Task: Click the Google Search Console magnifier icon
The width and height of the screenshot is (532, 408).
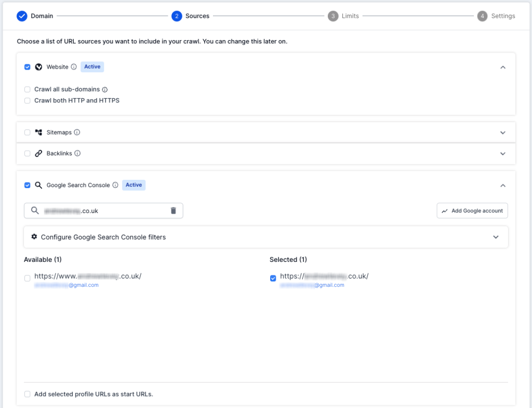Action: click(38, 185)
